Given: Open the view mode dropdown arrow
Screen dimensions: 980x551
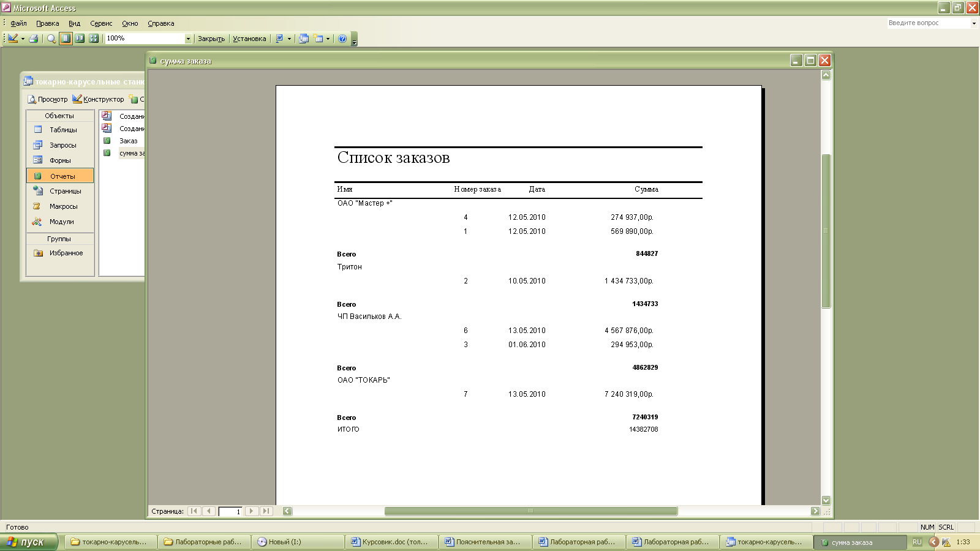Looking at the screenshot, I should [23, 39].
